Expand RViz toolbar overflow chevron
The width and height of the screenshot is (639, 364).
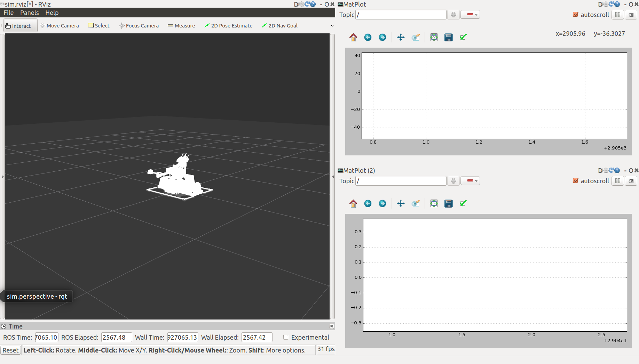point(332,25)
